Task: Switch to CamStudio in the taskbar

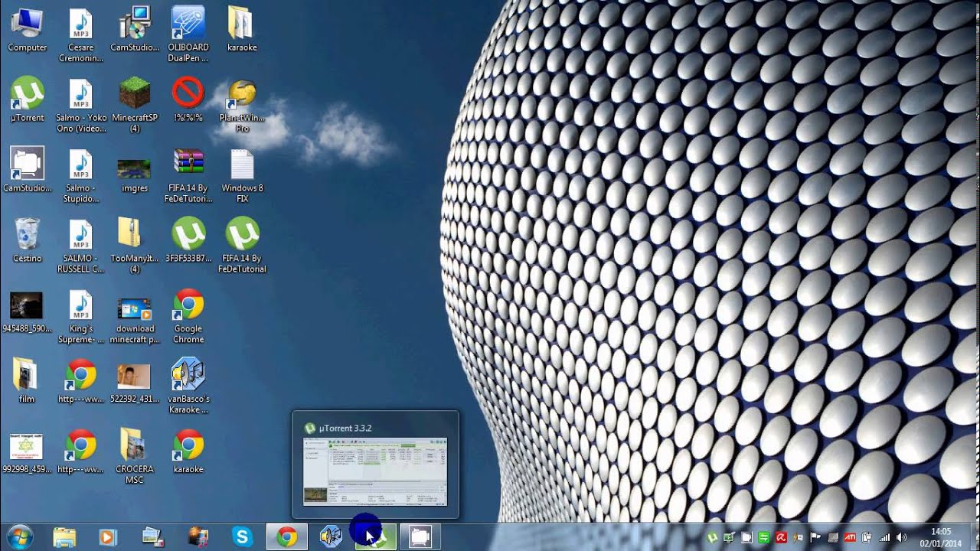Action: click(420, 537)
